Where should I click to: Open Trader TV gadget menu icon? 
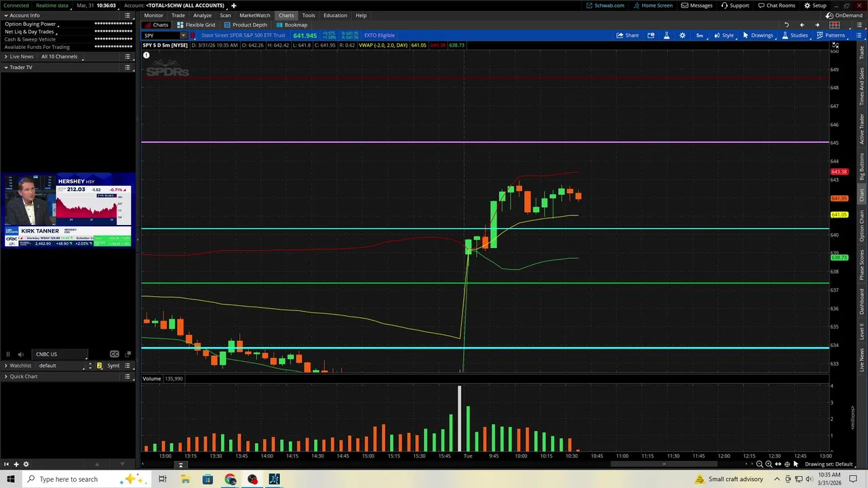click(127, 67)
